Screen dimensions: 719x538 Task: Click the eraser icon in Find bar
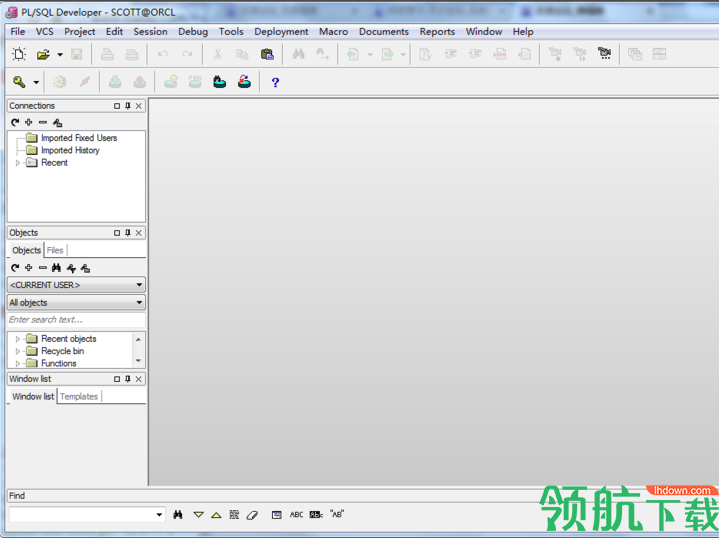252,515
